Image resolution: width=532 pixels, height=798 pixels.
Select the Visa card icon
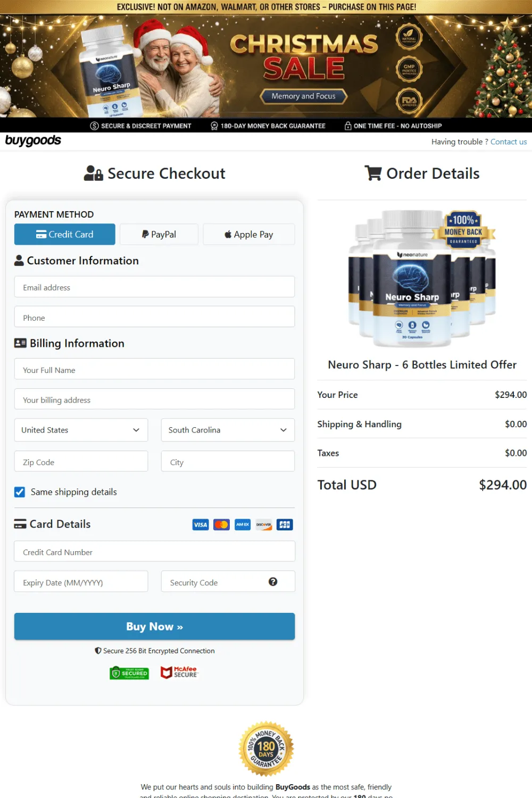pyautogui.click(x=200, y=525)
